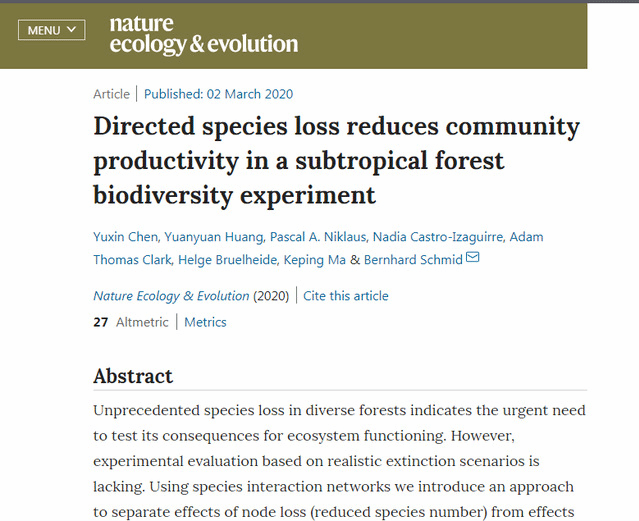The height and width of the screenshot is (521, 639).
Task: Click the Published: 02 March 2020 date
Action: click(218, 94)
